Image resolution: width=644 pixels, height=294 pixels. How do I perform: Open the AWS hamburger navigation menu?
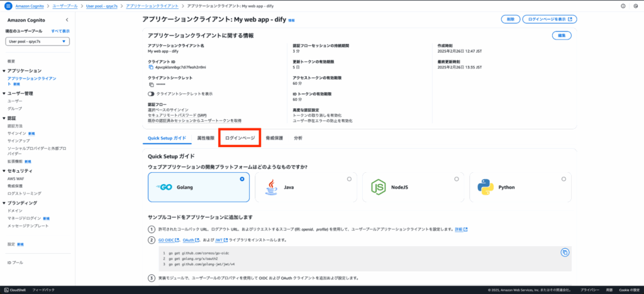pos(8,6)
